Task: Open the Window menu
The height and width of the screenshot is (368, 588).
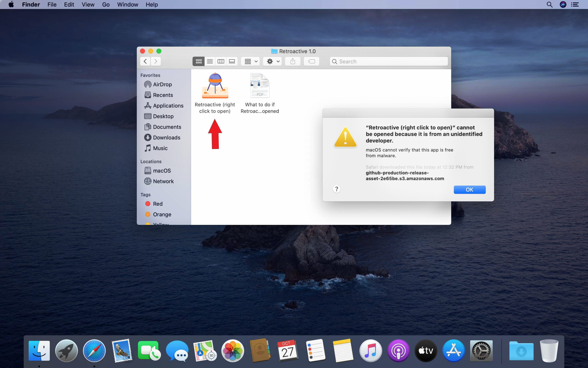Action: (127, 4)
